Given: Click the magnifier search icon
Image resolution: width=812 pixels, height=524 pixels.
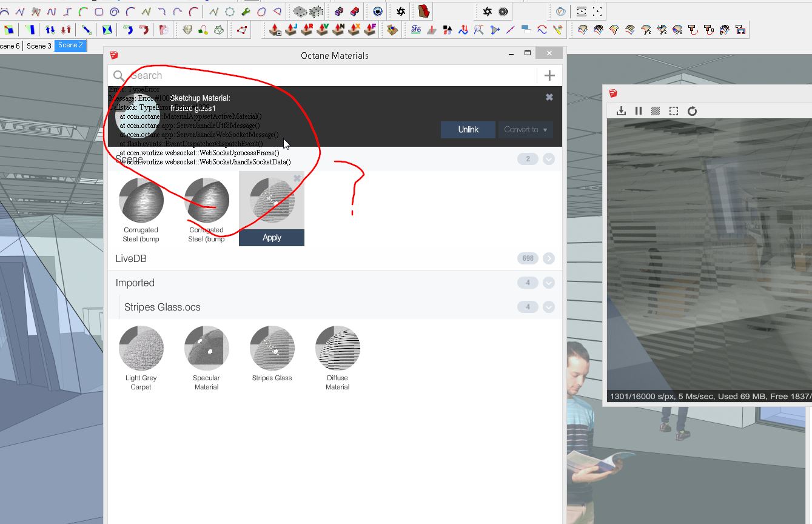Looking at the screenshot, I should point(119,76).
